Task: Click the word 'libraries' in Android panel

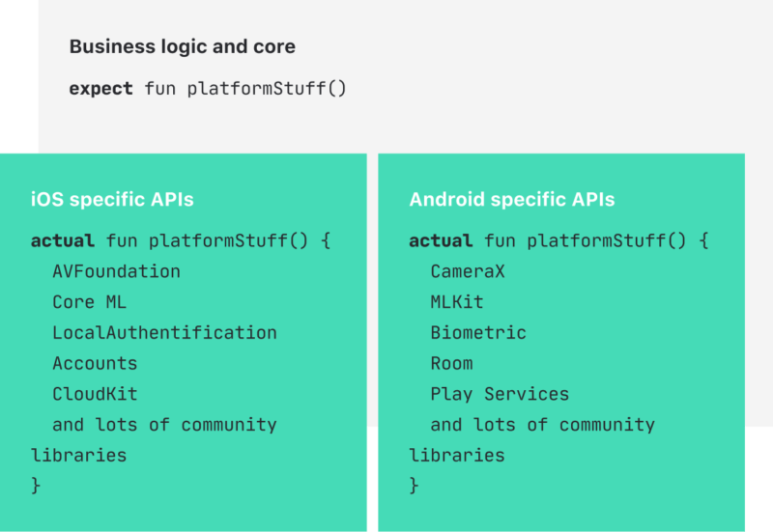Action: click(x=457, y=455)
